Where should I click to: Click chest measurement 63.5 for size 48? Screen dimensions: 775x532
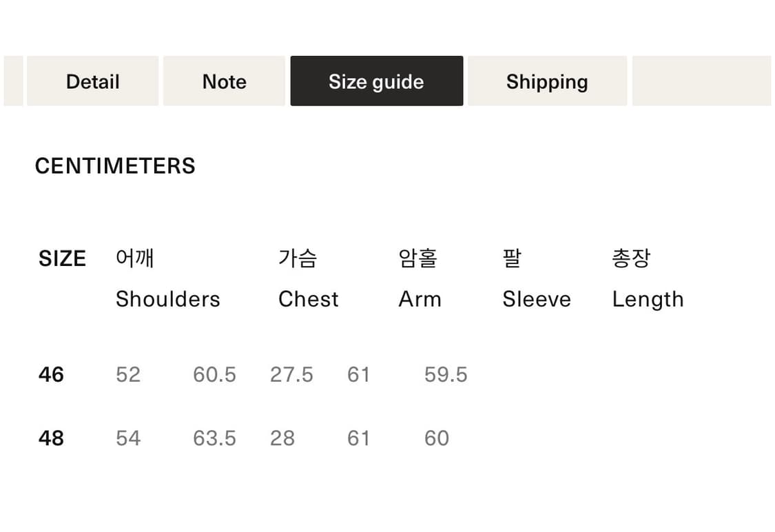[x=214, y=438]
